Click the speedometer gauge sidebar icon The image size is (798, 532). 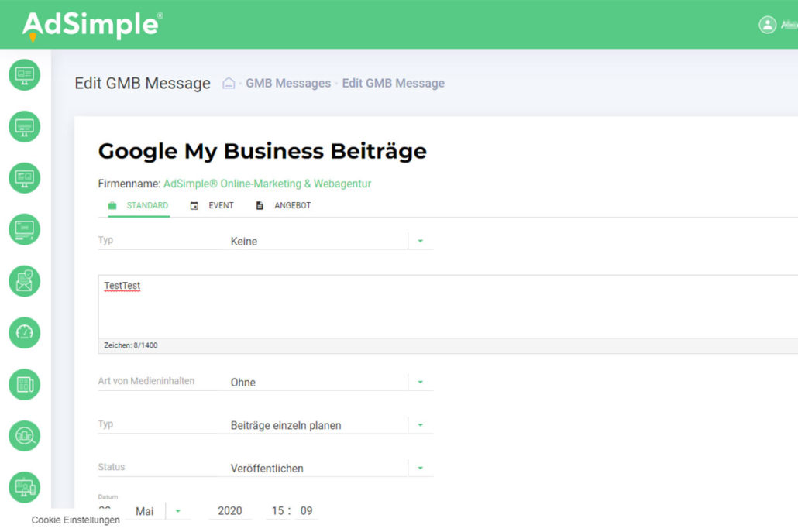24,332
